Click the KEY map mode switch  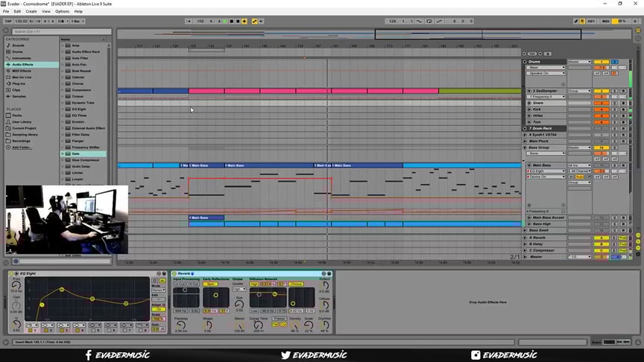pyautogui.click(x=591, y=21)
